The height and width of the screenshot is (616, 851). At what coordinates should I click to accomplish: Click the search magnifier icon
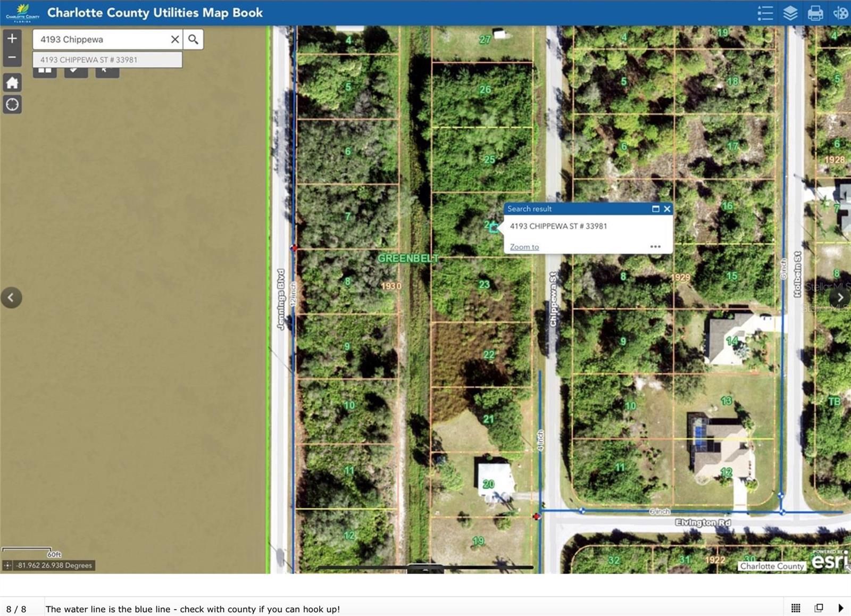pos(193,39)
